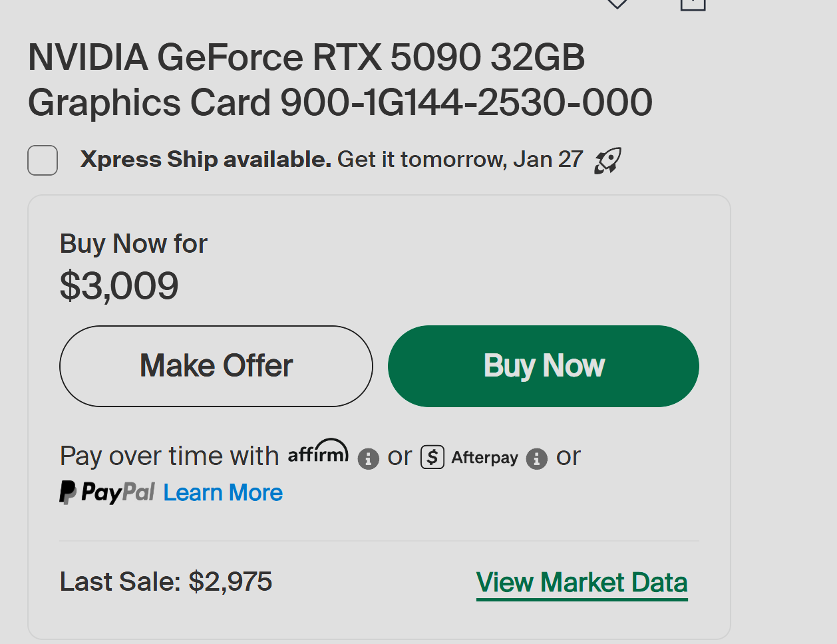Open the View Market Data link
Viewport: 837px width, 644px height.
(582, 582)
